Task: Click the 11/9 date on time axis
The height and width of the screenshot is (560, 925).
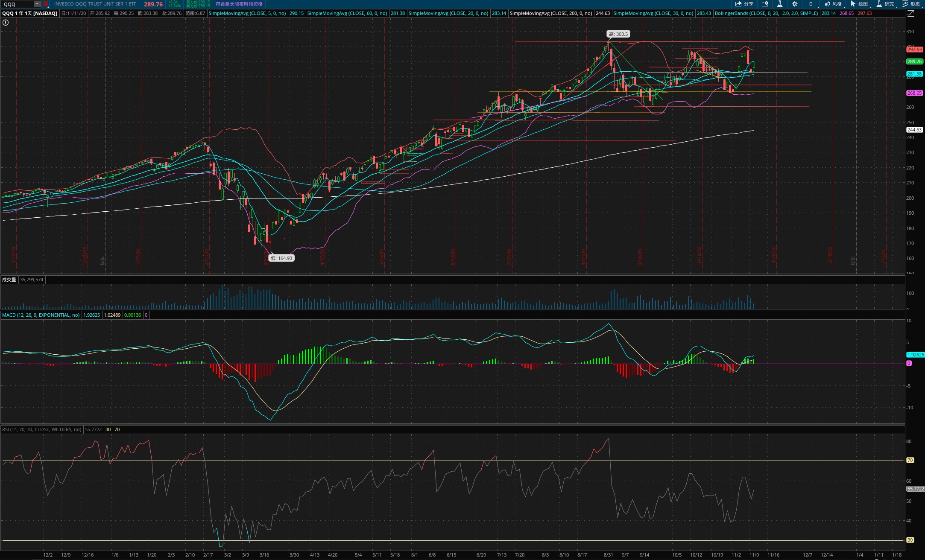Action: [x=754, y=555]
